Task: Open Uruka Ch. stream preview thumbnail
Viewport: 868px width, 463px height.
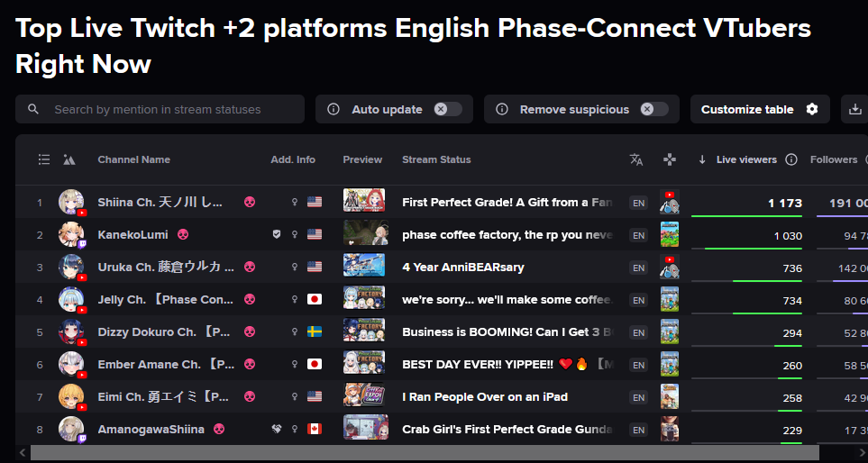Action: (x=364, y=265)
